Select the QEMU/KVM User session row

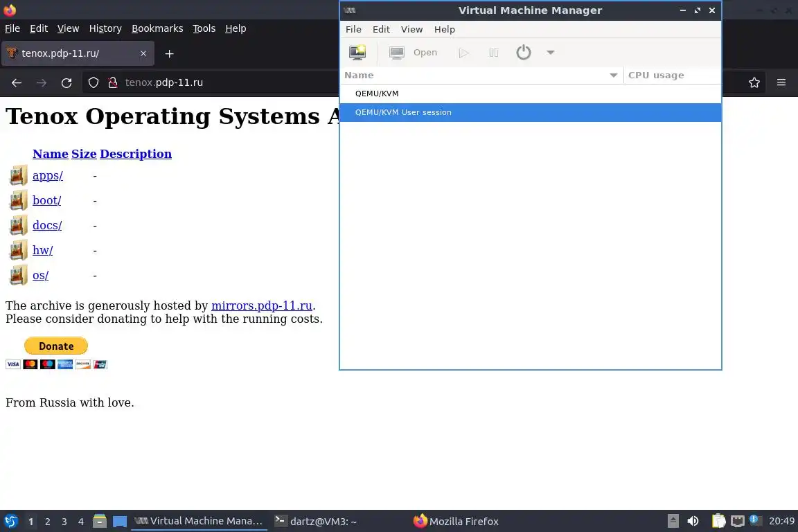(531, 112)
